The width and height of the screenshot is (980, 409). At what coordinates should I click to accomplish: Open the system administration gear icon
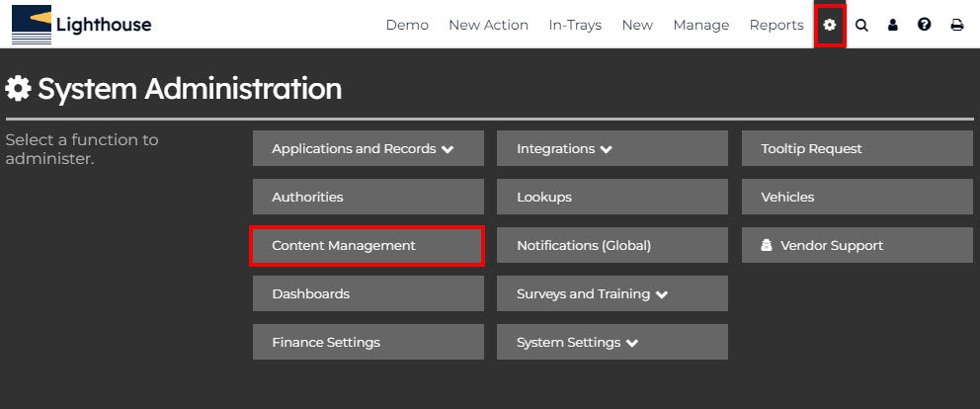tap(830, 25)
